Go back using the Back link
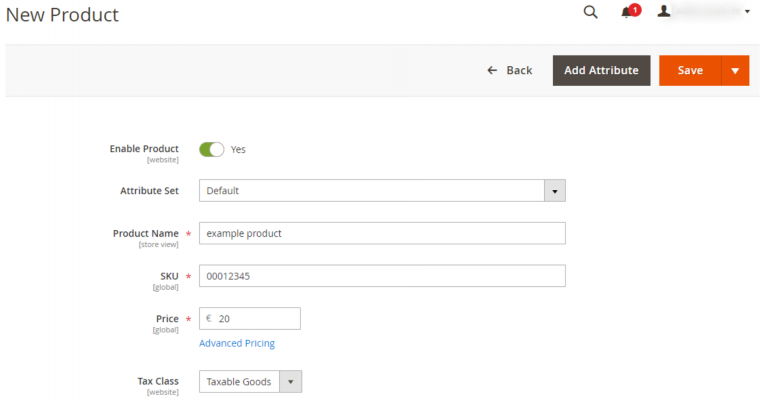This screenshot has width=768, height=400. click(519, 71)
